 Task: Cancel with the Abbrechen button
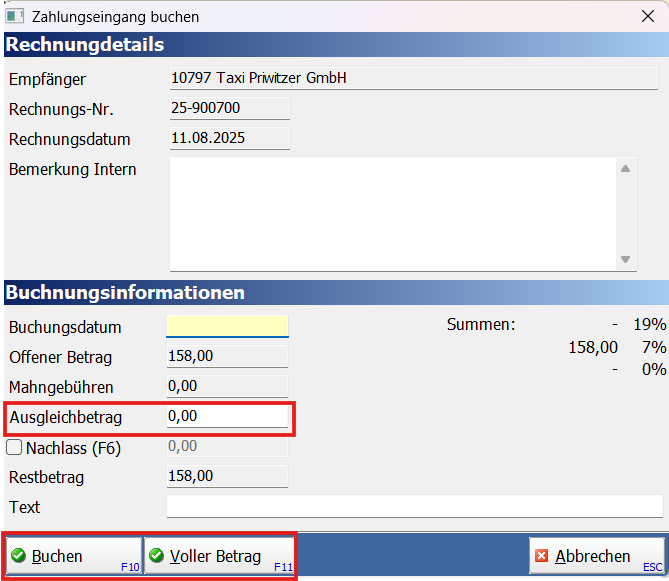[x=596, y=556]
